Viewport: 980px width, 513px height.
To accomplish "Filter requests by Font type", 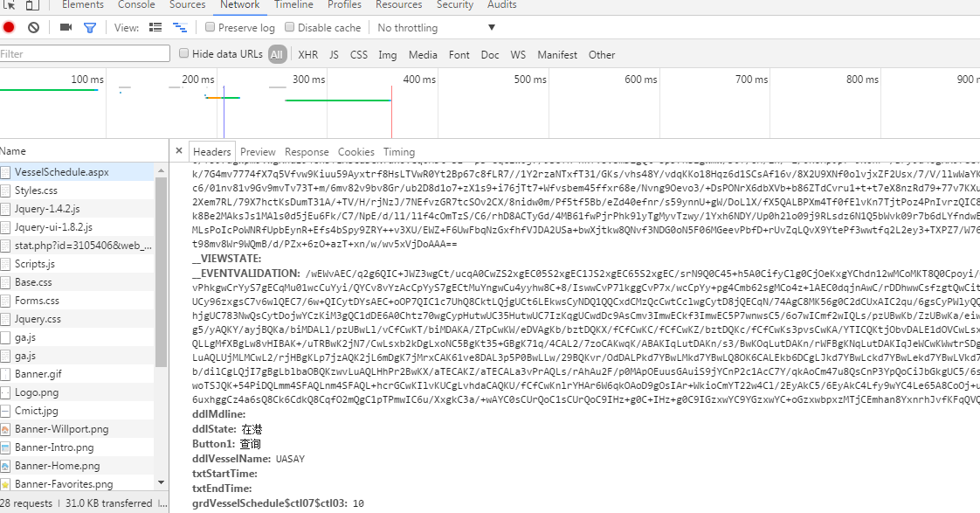I will point(459,54).
